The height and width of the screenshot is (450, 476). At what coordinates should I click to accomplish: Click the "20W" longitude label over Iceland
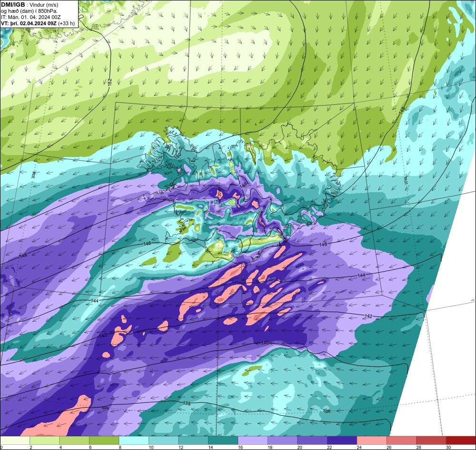tap(219, 193)
